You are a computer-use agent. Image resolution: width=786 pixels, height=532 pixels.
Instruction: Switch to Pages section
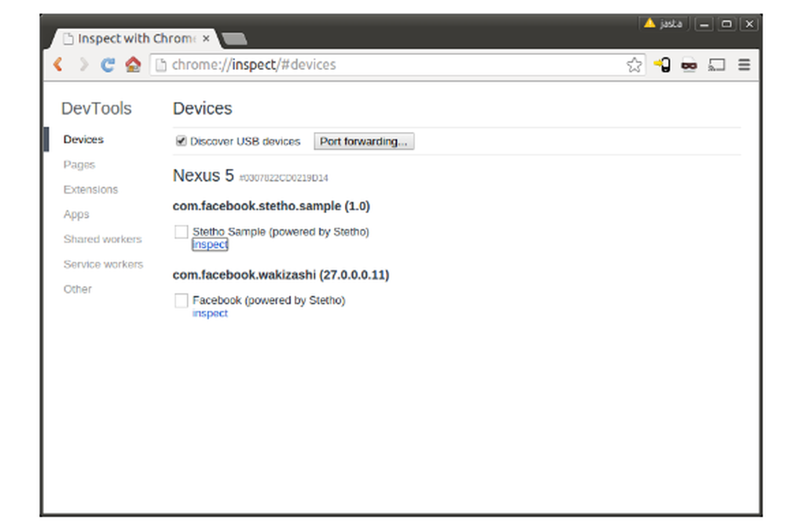(79, 165)
